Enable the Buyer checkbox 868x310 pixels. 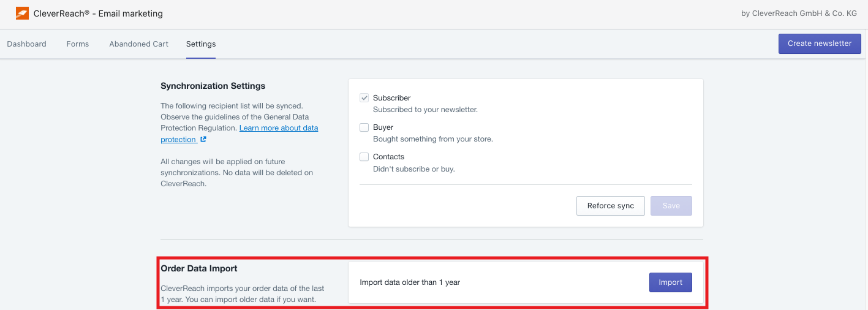[364, 127]
